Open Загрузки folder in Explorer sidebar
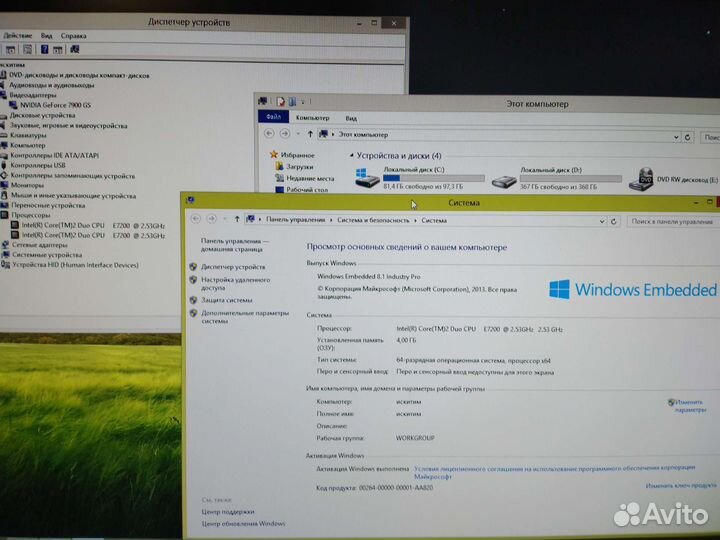This screenshot has width=720, height=540. [299, 167]
